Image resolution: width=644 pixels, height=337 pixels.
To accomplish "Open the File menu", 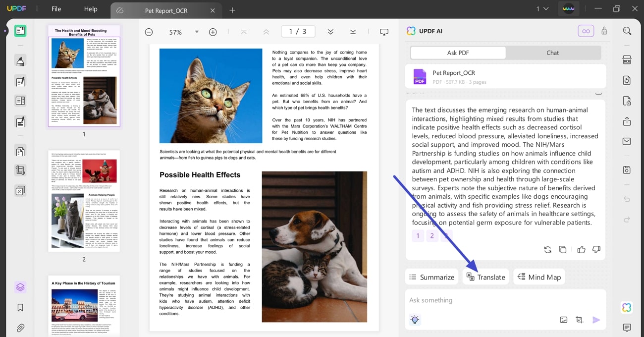I will pos(56,8).
